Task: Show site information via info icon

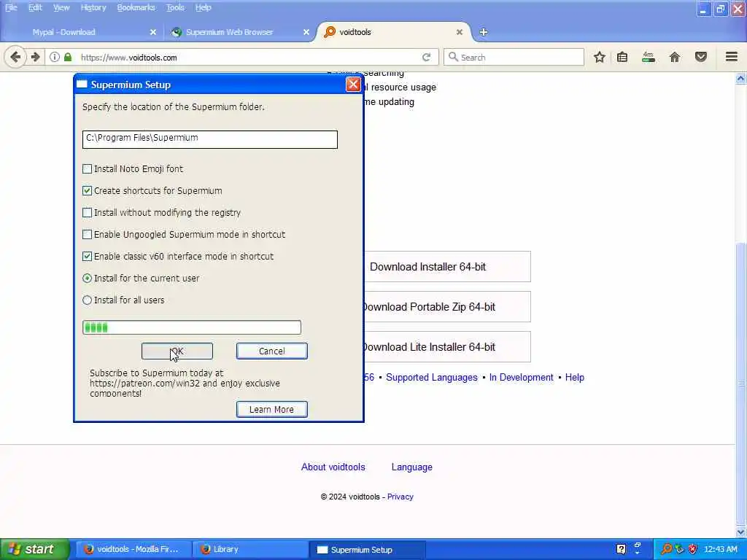Action: pos(55,57)
